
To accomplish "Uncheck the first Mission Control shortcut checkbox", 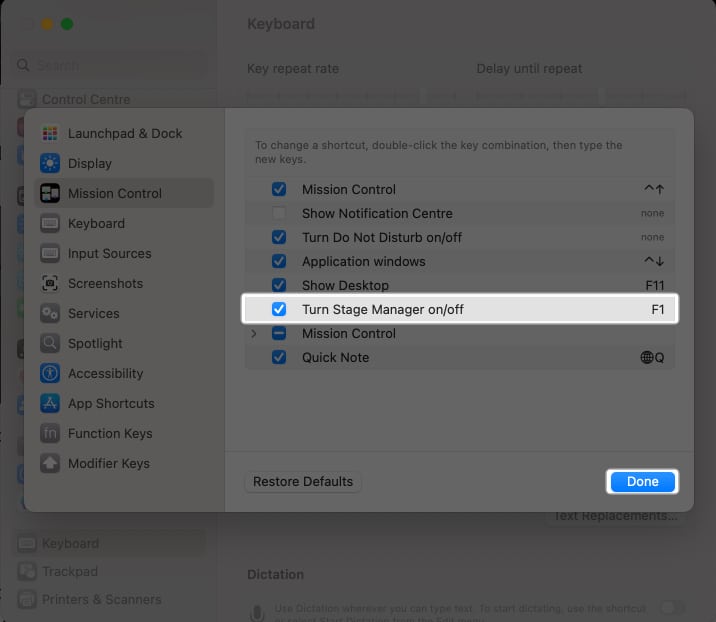I will [279, 189].
